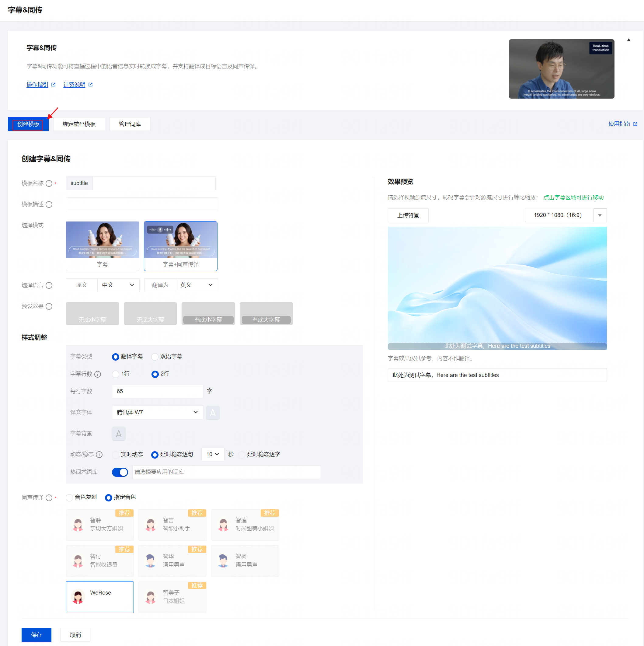Click info icon next to 选择语言
This screenshot has width=644, height=646.
click(49, 285)
